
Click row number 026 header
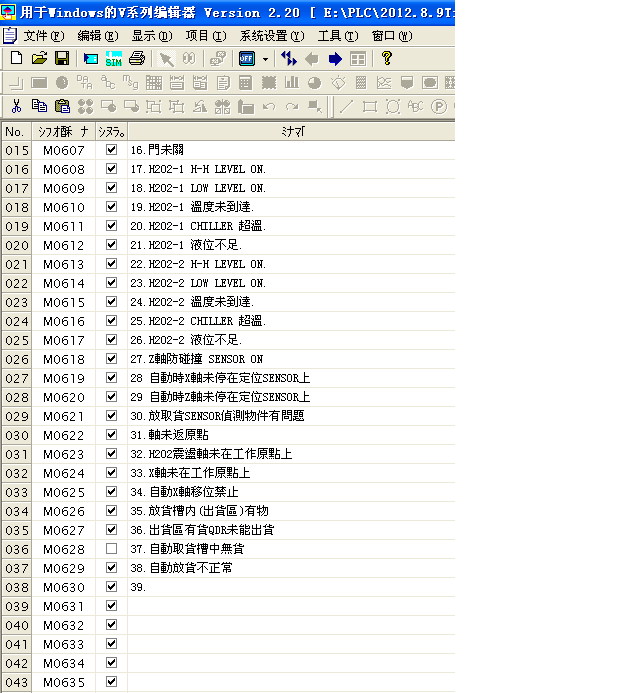tap(15, 359)
